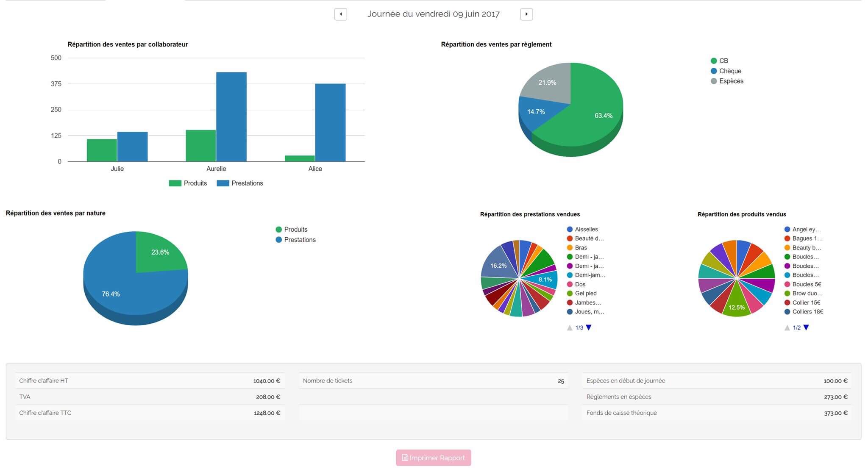Click Aurelie's blue Prestations bar
Screen dimensions: 868x474
(231, 116)
